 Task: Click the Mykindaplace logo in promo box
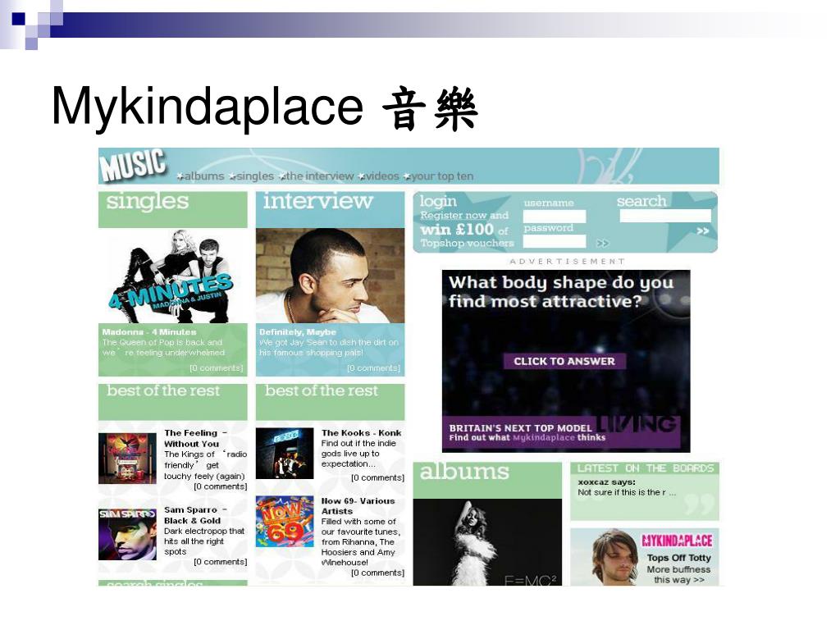tap(677, 540)
